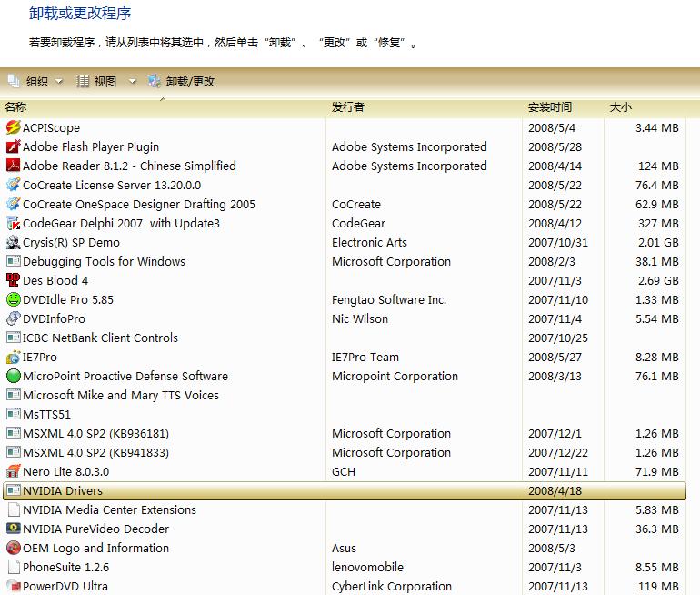Click the 卸载/更改 toolbar button
This screenshot has width=700, height=595.
tap(181, 81)
